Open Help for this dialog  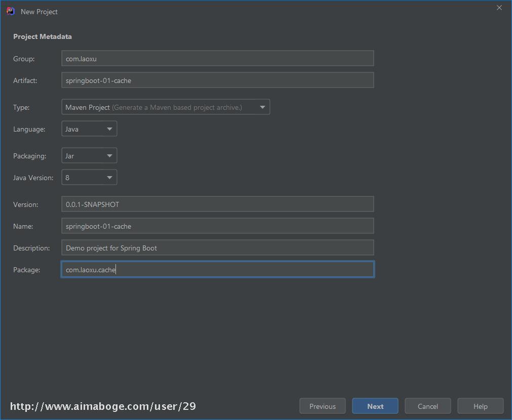point(480,406)
